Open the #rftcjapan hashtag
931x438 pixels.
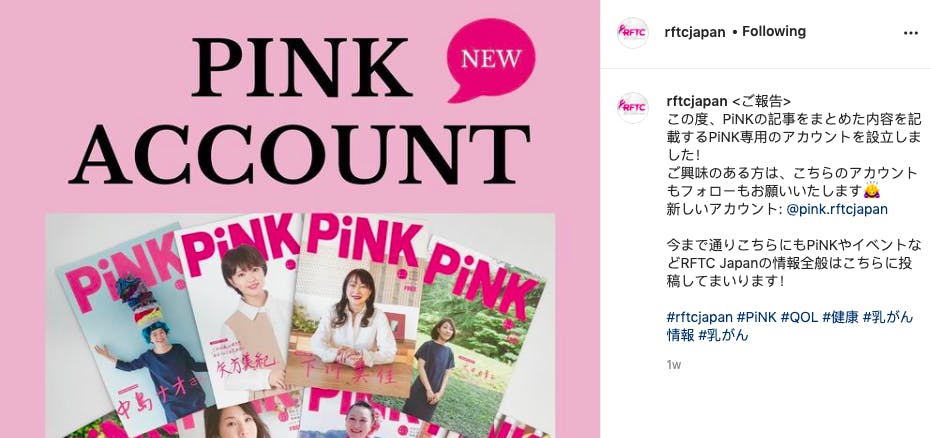click(699, 318)
